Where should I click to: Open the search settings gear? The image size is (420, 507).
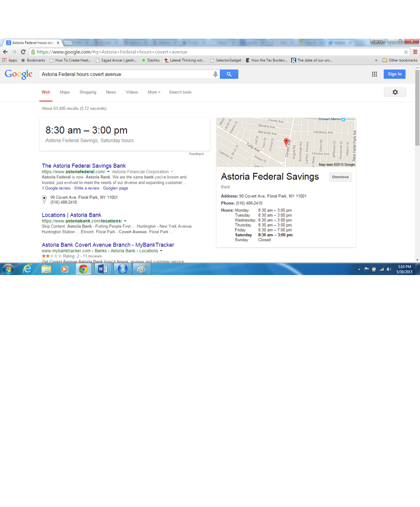[x=395, y=92]
